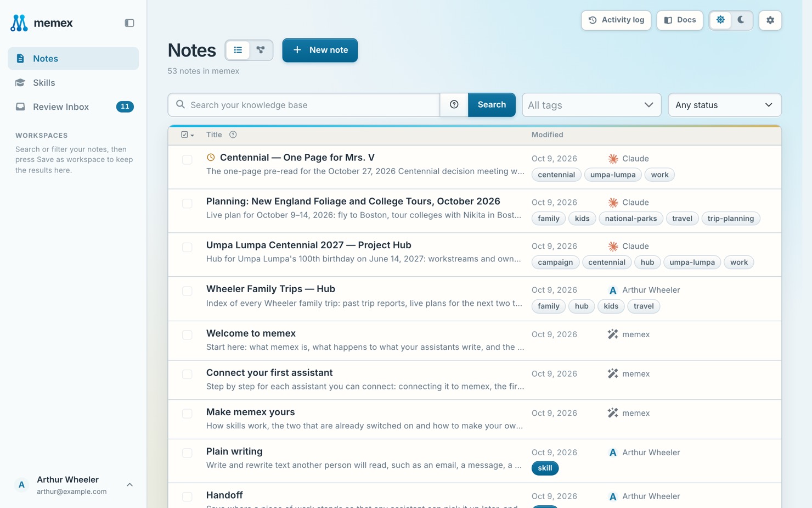812x508 pixels.
Task: Click the New note button
Action: point(320,50)
